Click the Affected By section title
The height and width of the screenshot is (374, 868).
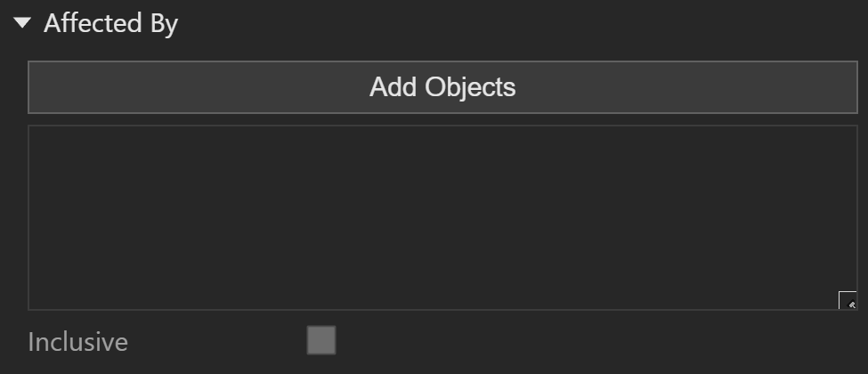pyautogui.click(x=110, y=24)
